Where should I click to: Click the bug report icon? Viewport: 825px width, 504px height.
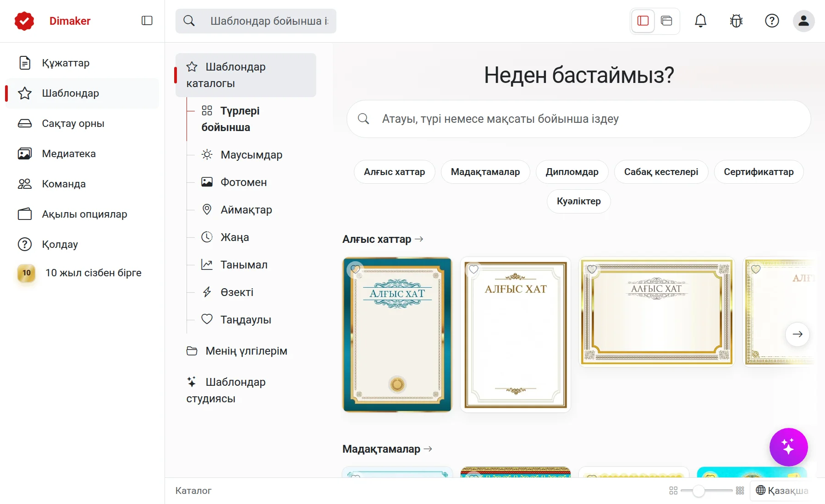click(736, 21)
